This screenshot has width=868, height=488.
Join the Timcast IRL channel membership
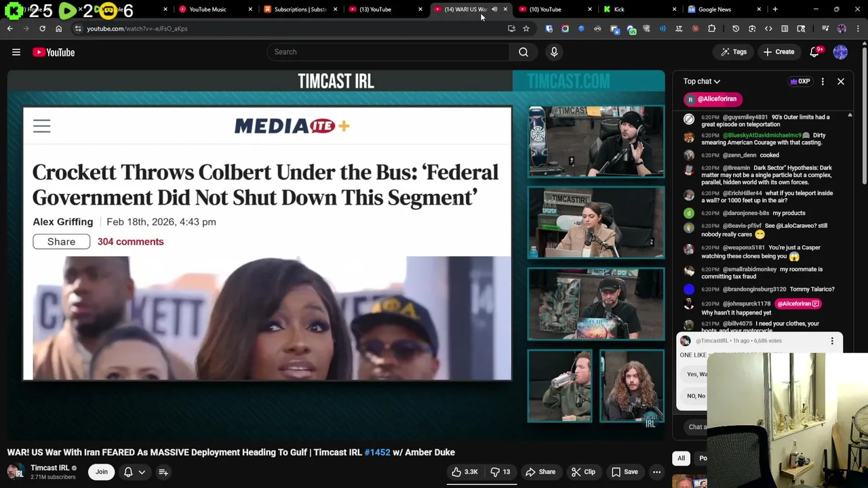[x=101, y=472]
